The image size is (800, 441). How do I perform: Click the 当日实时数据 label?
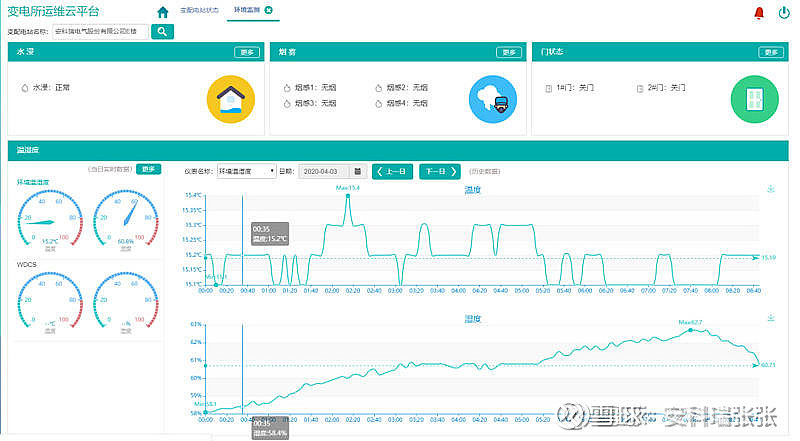coord(110,169)
